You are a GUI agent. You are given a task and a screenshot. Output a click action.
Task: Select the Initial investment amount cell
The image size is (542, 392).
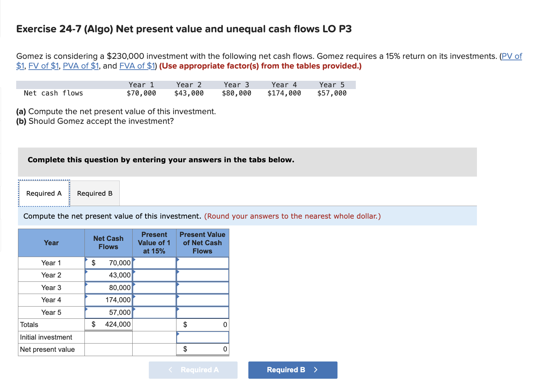pyautogui.click(x=202, y=337)
